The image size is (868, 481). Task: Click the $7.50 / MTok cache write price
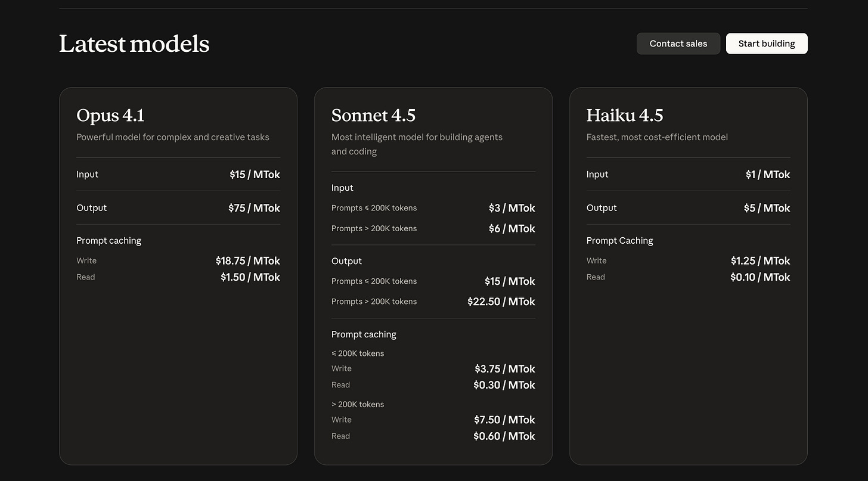pyautogui.click(x=505, y=420)
